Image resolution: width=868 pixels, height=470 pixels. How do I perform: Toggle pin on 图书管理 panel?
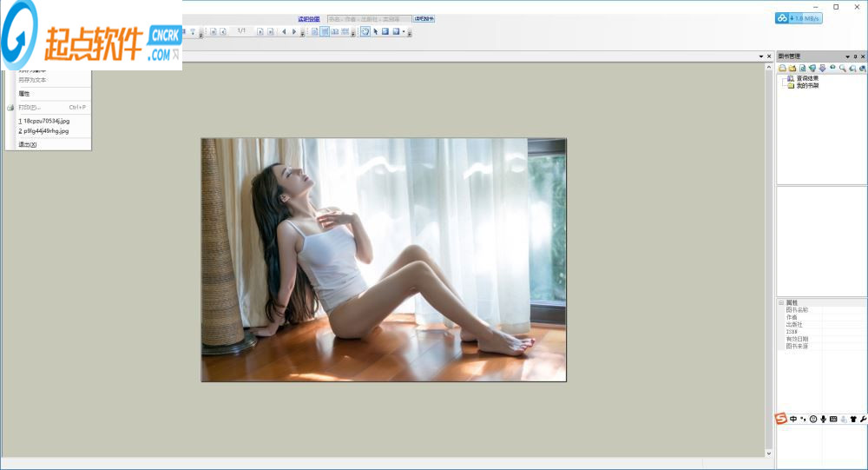pos(855,56)
